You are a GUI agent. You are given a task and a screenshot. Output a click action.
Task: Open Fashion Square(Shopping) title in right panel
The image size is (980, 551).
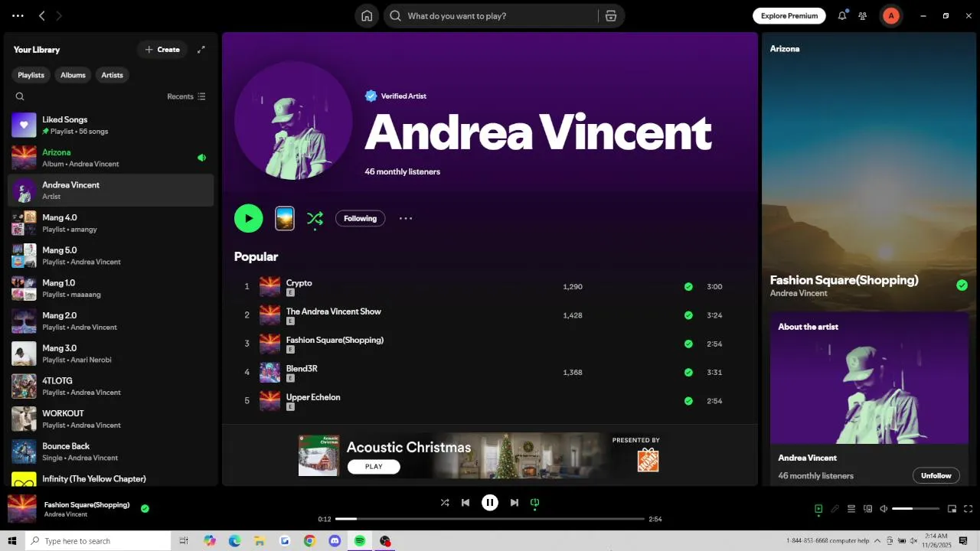[x=844, y=280]
